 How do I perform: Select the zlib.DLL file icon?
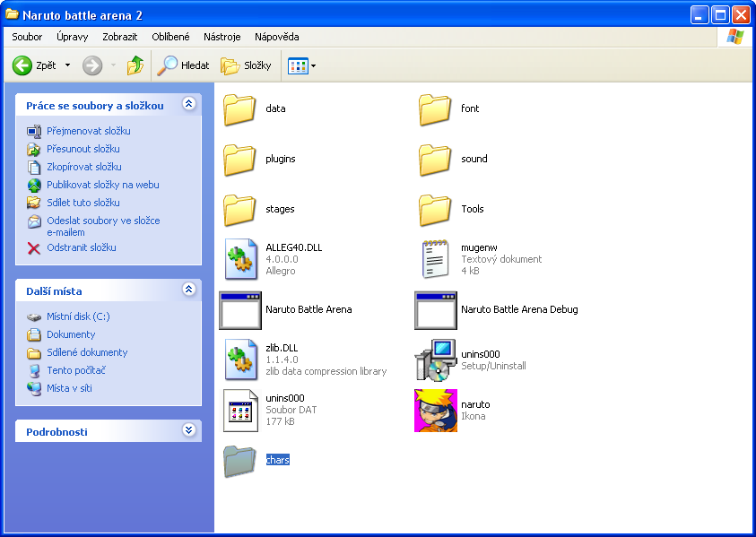tap(240, 359)
